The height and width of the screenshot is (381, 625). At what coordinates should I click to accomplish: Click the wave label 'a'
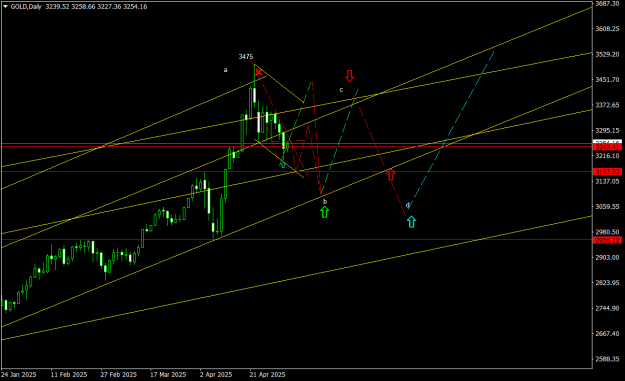click(x=225, y=70)
